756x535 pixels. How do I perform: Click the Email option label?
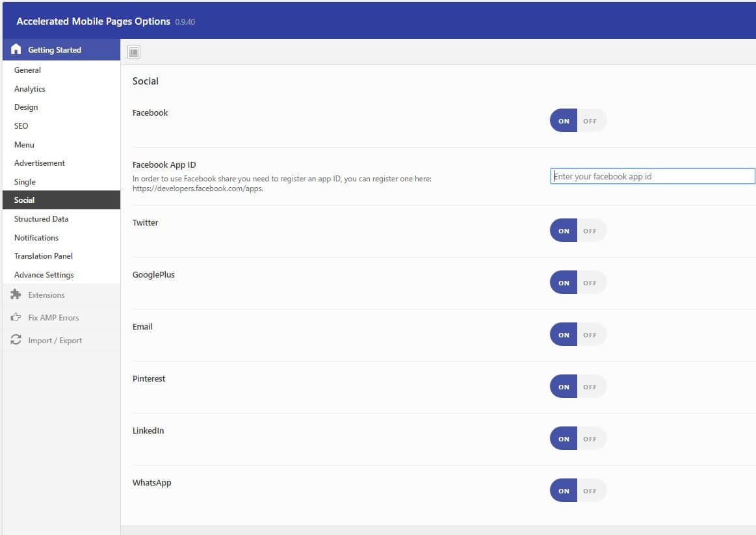pos(142,326)
